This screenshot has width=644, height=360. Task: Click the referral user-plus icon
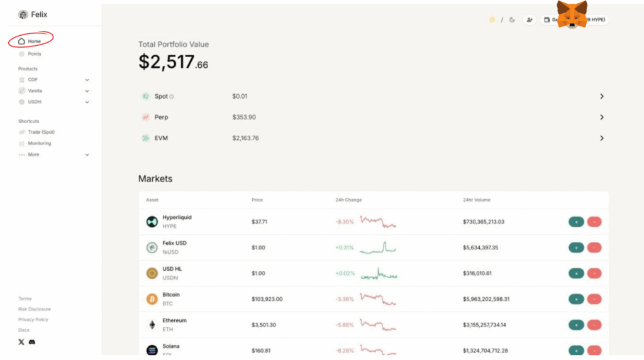[530, 20]
